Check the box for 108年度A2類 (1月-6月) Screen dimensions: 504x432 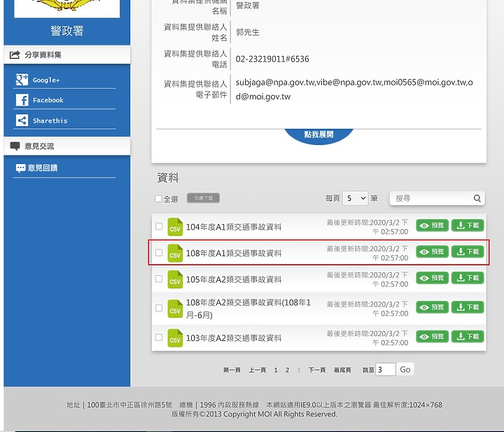pyautogui.click(x=159, y=308)
